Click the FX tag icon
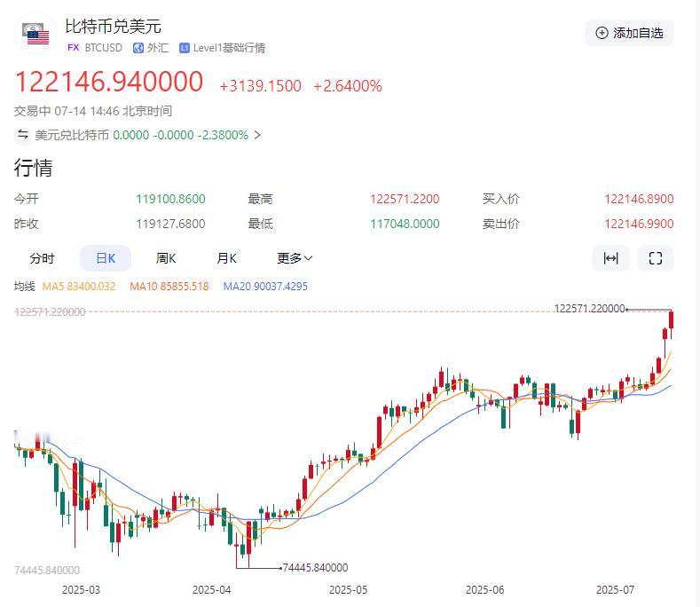 [74, 47]
